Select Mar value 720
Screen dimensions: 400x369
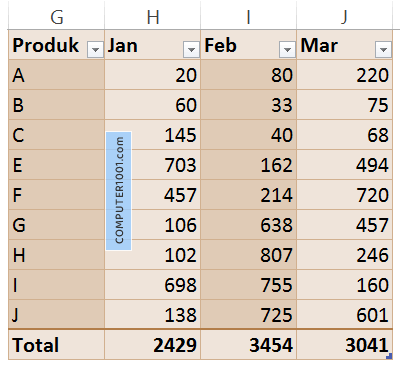coord(345,195)
